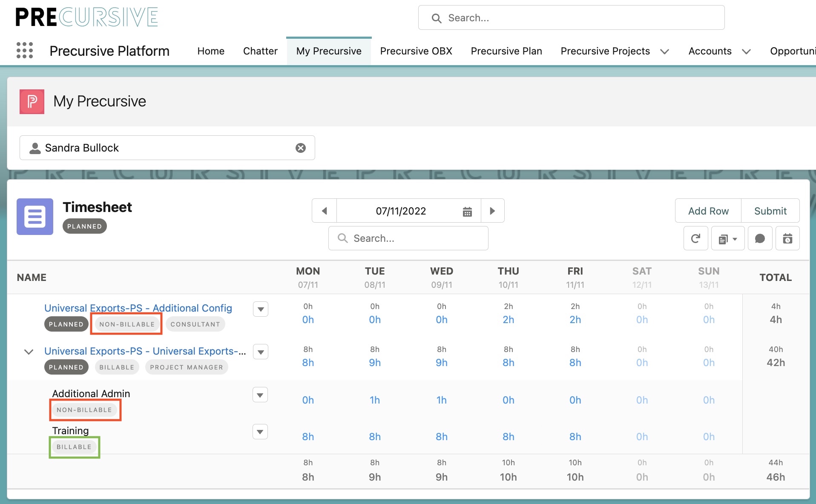Click the PLANNED status under Timesheet

tap(85, 226)
